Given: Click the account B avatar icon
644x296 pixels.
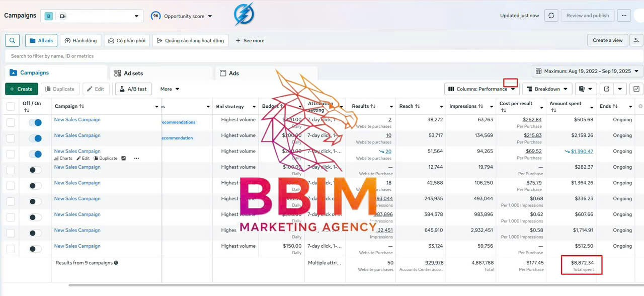Looking at the screenshot, I should click(x=49, y=16).
